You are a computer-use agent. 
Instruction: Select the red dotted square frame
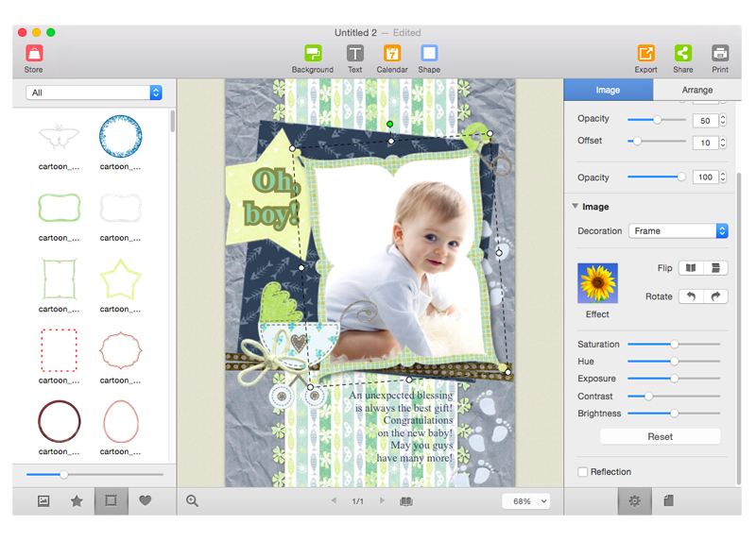(x=59, y=350)
